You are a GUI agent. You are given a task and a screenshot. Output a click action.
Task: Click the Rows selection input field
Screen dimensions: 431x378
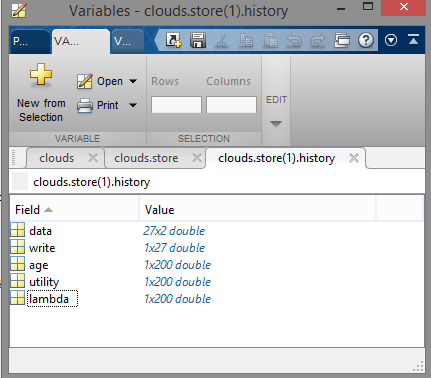point(176,105)
